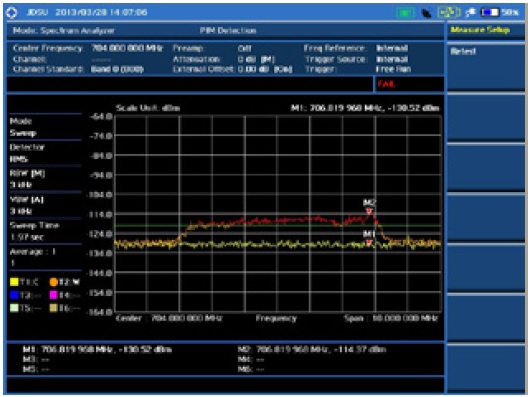This screenshot has width=528, height=397.
Task: Click the Center frequency label below graph
Action: (x=169, y=318)
